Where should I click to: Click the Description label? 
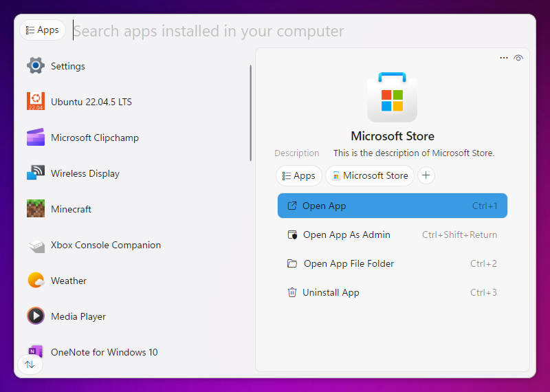tap(297, 153)
